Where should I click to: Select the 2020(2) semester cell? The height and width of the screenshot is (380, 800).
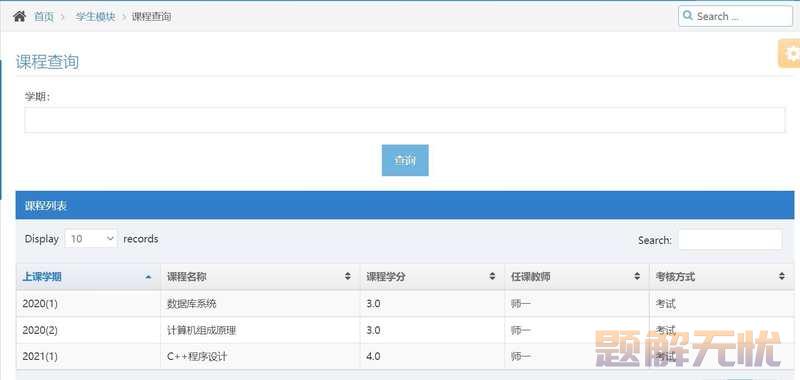[88, 331]
